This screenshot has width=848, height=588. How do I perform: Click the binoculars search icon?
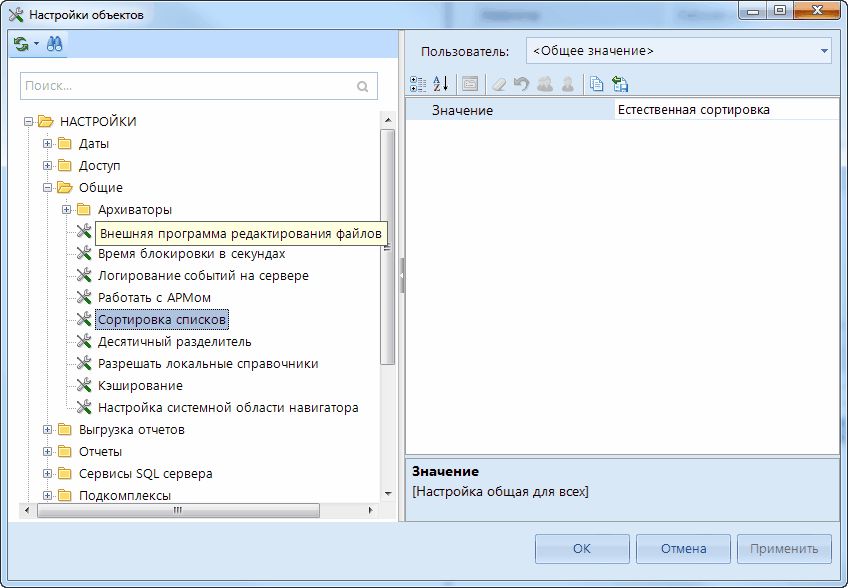coord(54,44)
